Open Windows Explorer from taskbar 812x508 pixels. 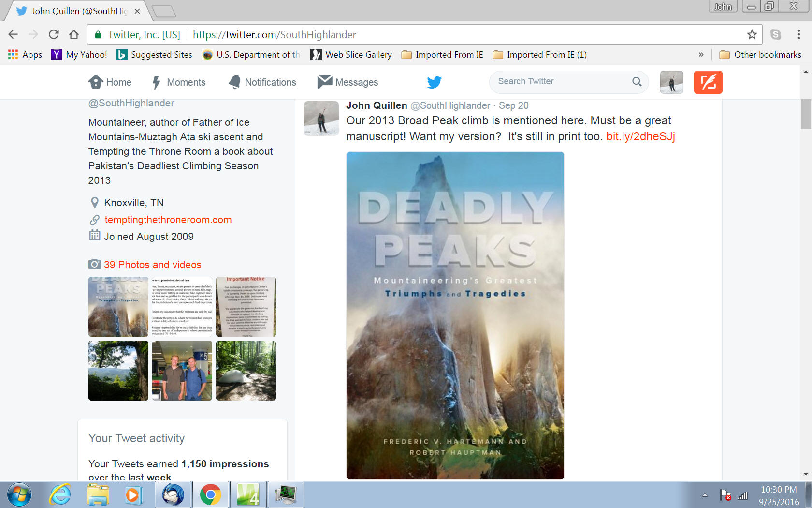(98, 495)
